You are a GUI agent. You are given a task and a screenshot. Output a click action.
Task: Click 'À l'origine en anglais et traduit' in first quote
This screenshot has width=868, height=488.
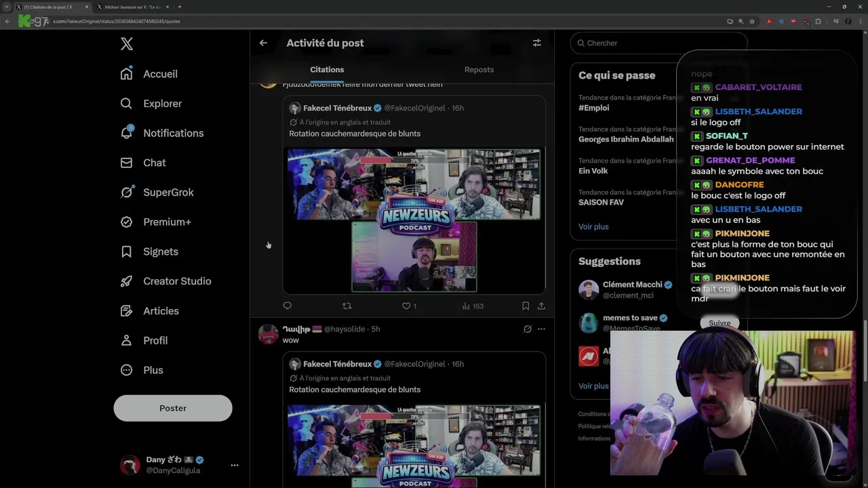344,123
